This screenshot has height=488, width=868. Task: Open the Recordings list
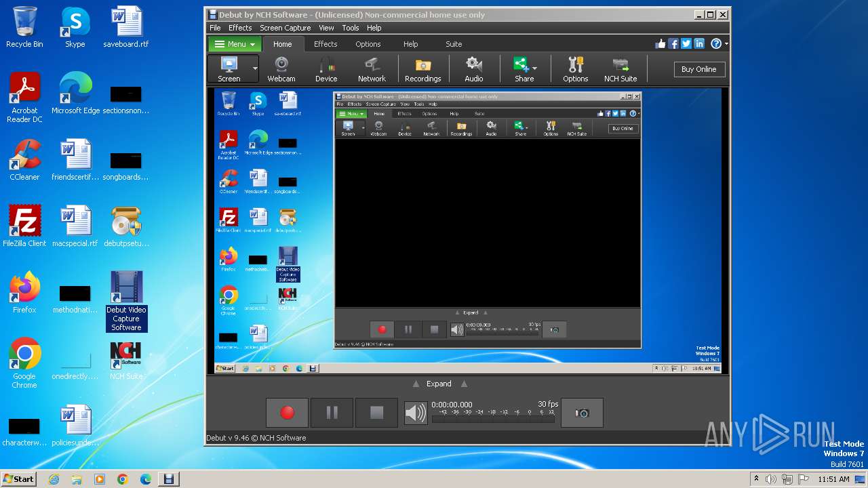[423, 69]
